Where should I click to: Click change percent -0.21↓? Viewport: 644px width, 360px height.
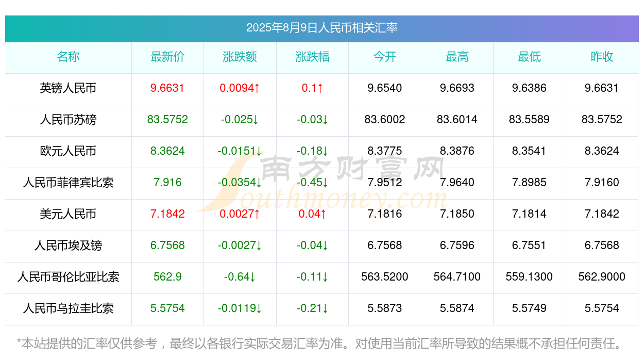click(312, 308)
